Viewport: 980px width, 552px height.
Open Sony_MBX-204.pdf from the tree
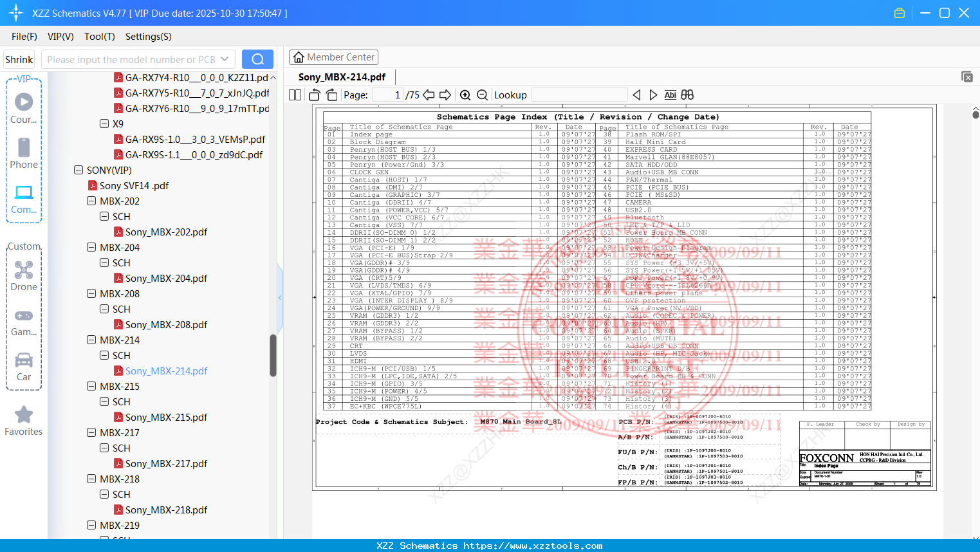pyautogui.click(x=166, y=278)
